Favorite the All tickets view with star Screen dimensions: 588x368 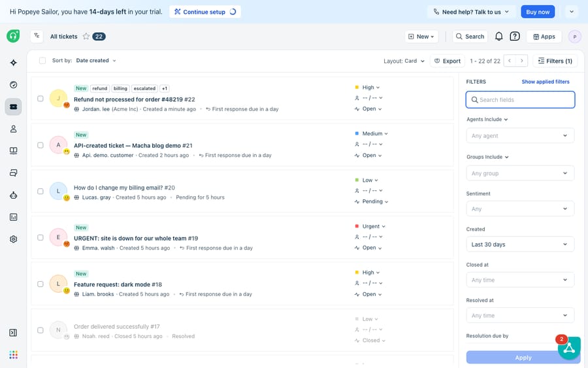(86, 37)
